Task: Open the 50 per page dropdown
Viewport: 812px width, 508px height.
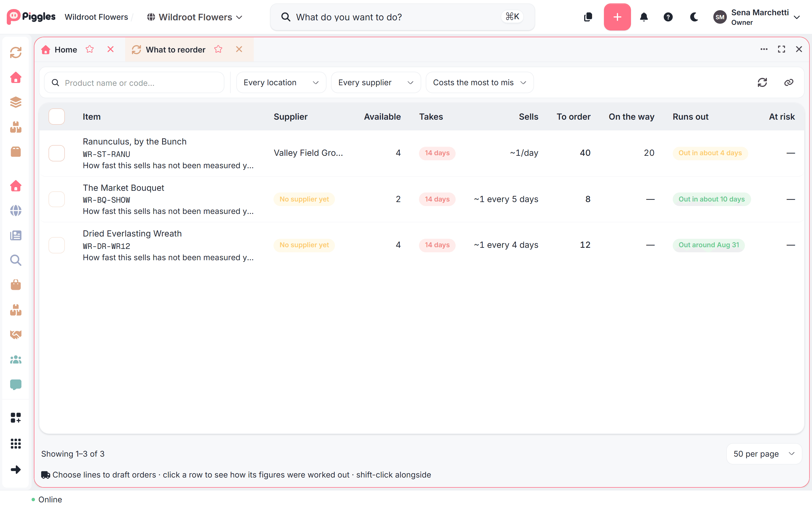Action: click(x=764, y=454)
